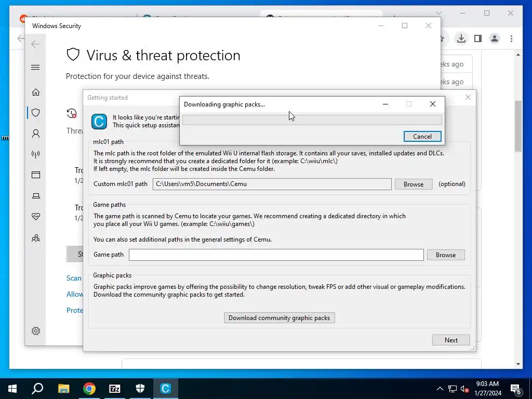
Task: Open taskbar Search
Action: coord(37,389)
